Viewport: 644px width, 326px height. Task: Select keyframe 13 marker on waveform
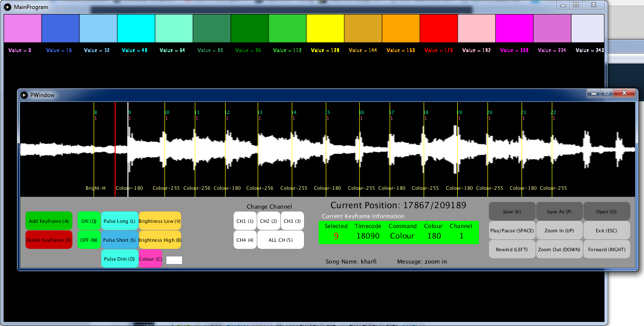click(x=258, y=149)
